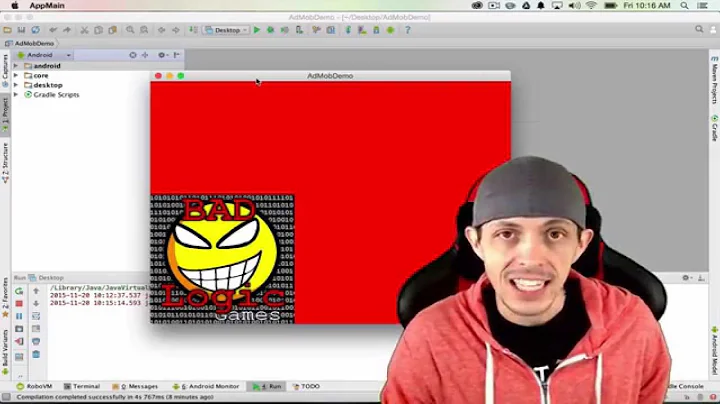Toggle the Maven Projects side tab
Screen dimensions: 720x404
coord(714,80)
